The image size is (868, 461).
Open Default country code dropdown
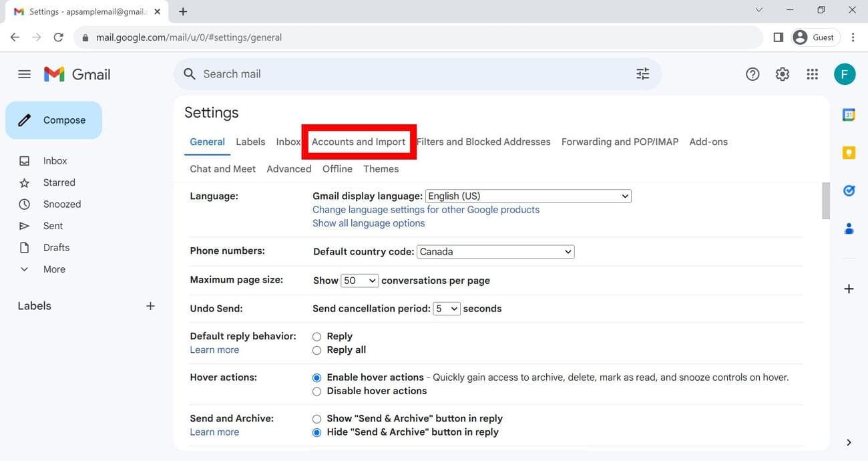[495, 252]
